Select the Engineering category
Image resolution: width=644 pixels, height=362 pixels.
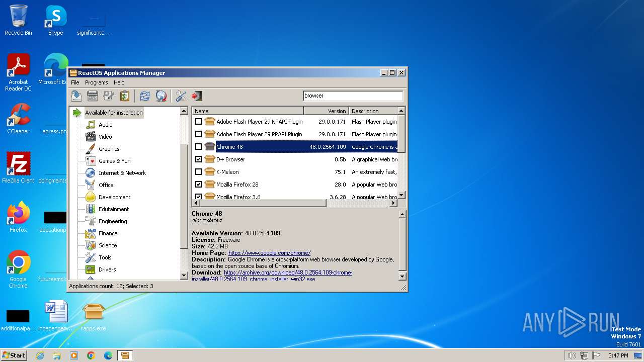113,221
